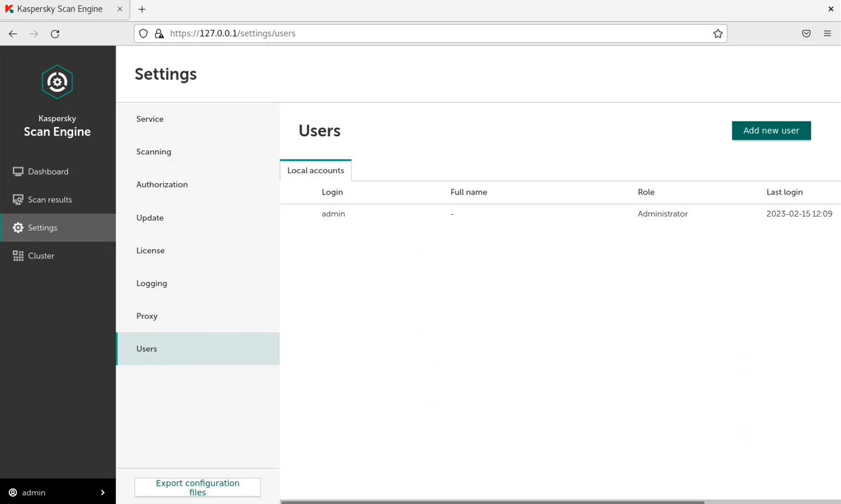The width and height of the screenshot is (841, 504).
Task: Open the Proxy settings section
Action: [x=198, y=316]
